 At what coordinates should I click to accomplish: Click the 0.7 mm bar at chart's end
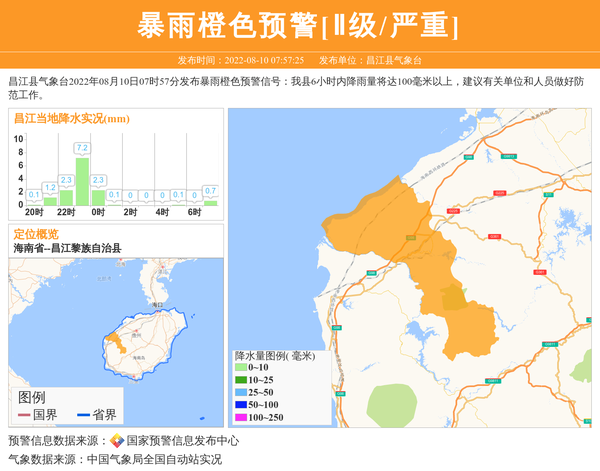click(x=210, y=202)
